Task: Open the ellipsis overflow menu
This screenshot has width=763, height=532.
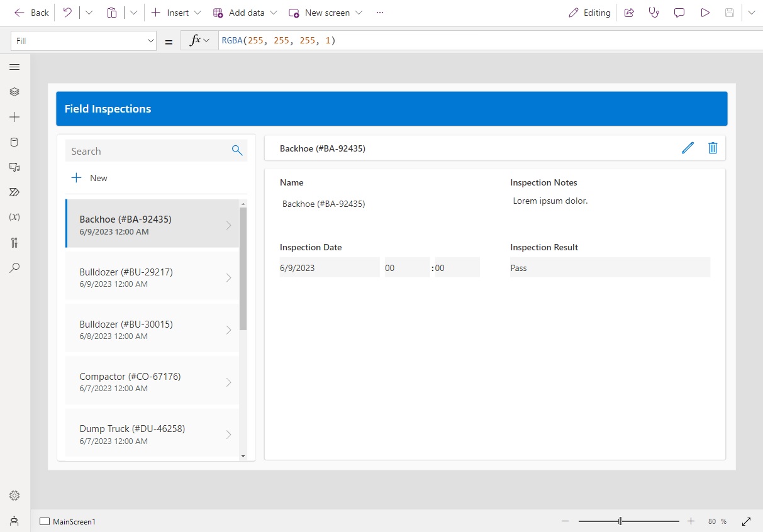Action: coord(380,13)
